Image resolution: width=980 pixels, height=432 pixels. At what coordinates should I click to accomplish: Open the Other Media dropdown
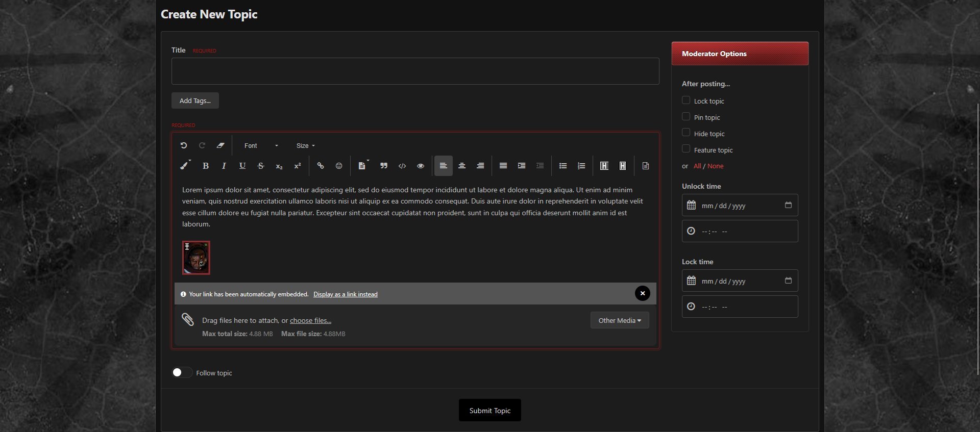coord(619,320)
